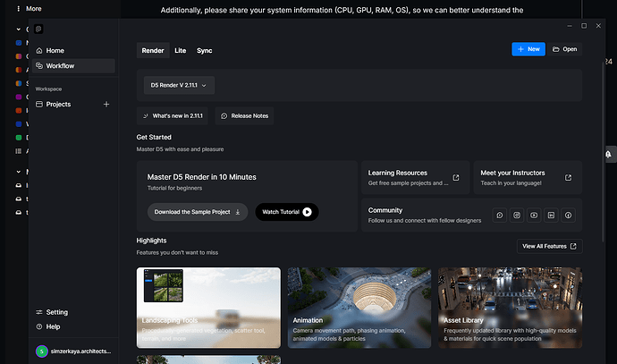Open the user account profile menu
The image size is (617, 364).
coord(73,351)
